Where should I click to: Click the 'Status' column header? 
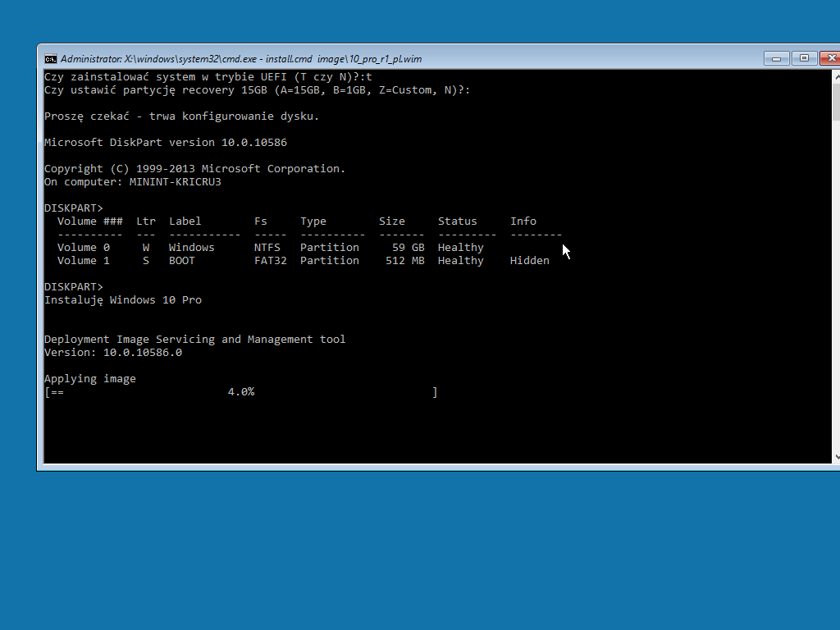coord(457,221)
